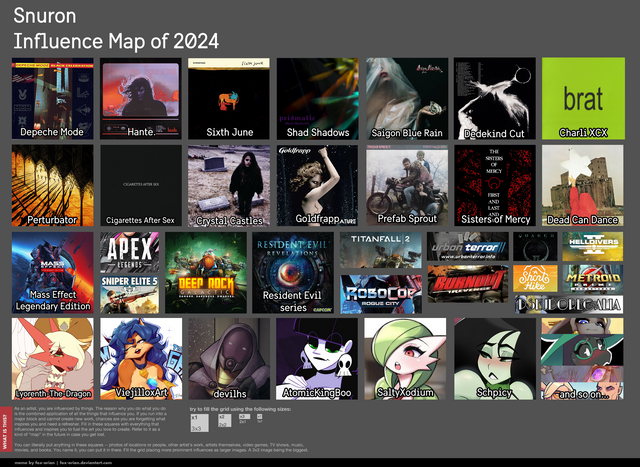Click the Mass Effect Legendary Edition image
This screenshot has width=640, height=467.
pos(53,273)
